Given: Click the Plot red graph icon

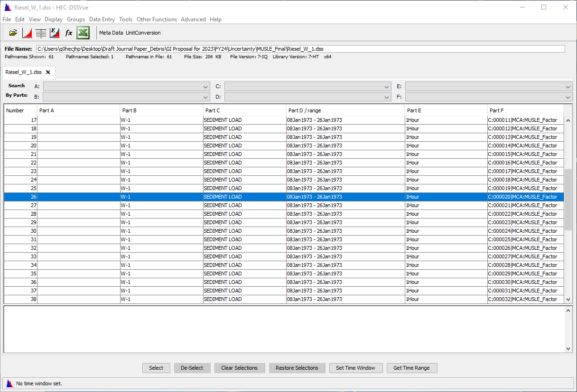Looking at the screenshot, I should [x=27, y=33].
